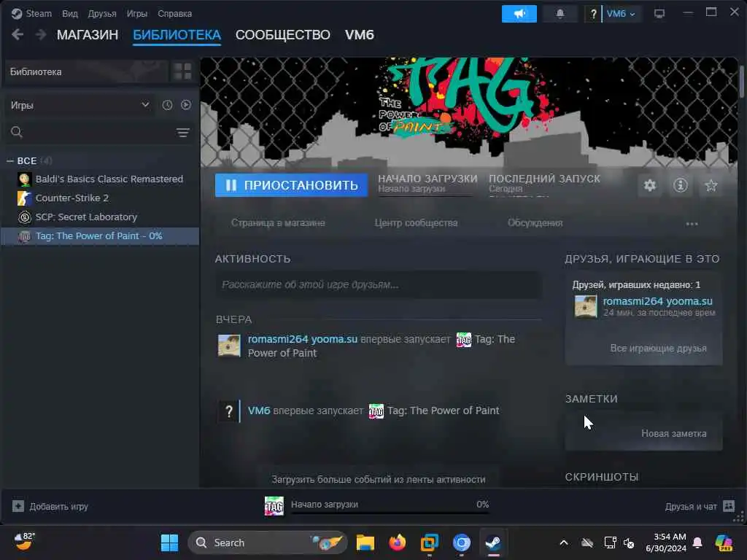Open the Игры menu

tap(136, 13)
